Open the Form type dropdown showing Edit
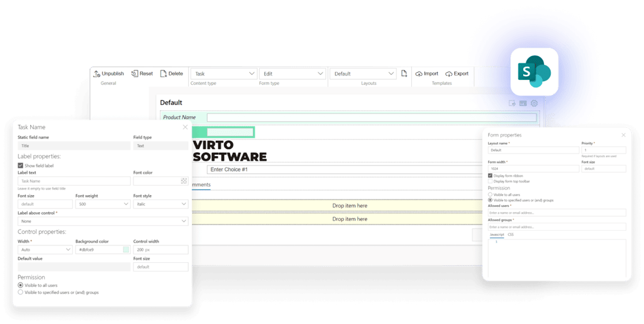Viewport: 644px width, 324px height. tap(293, 74)
